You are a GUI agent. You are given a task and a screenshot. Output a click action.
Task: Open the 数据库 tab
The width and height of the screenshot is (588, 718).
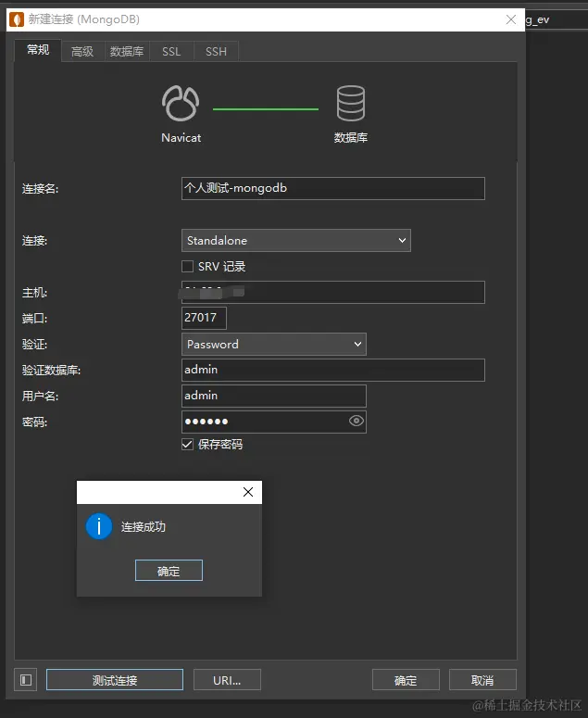127,51
